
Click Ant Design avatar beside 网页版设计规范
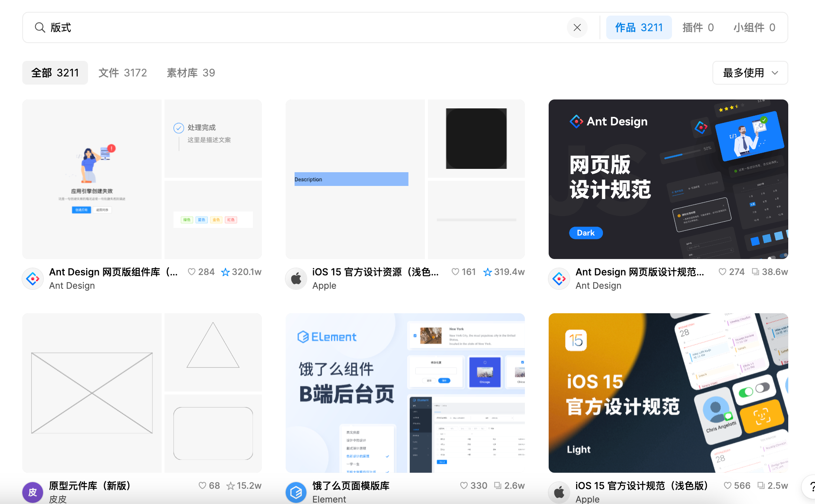tap(559, 278)
